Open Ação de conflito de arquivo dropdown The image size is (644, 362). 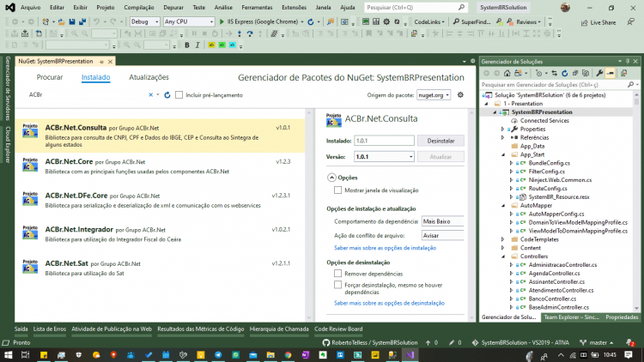[442, 236]
